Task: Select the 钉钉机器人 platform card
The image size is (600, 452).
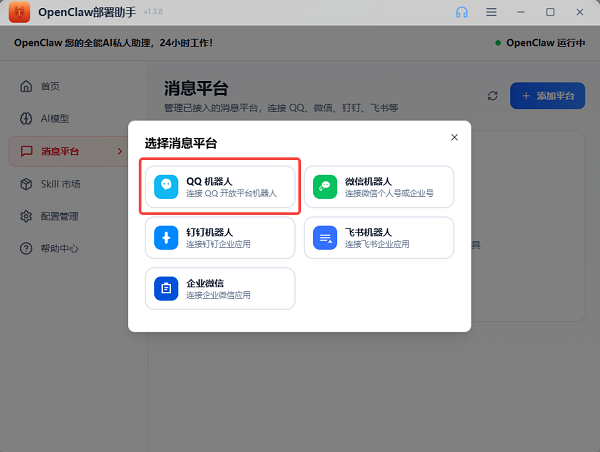Action: coord(220,238)
